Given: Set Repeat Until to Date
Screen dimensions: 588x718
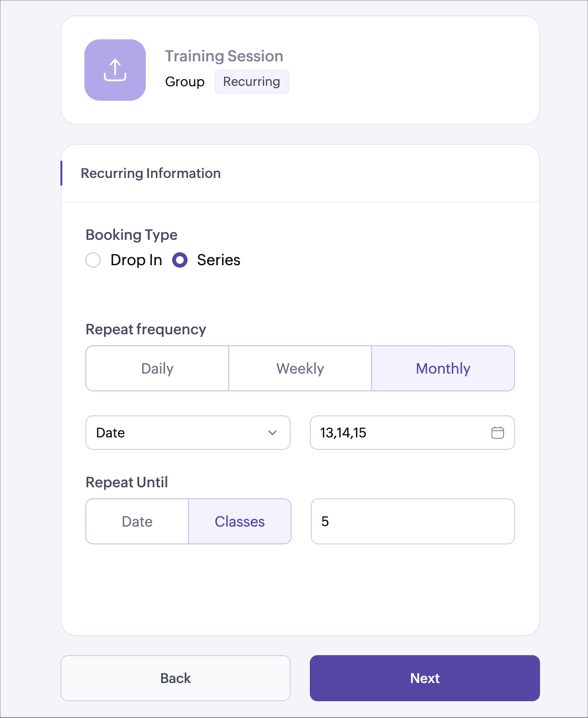Looking at the screenshot, I should point(137,521).
